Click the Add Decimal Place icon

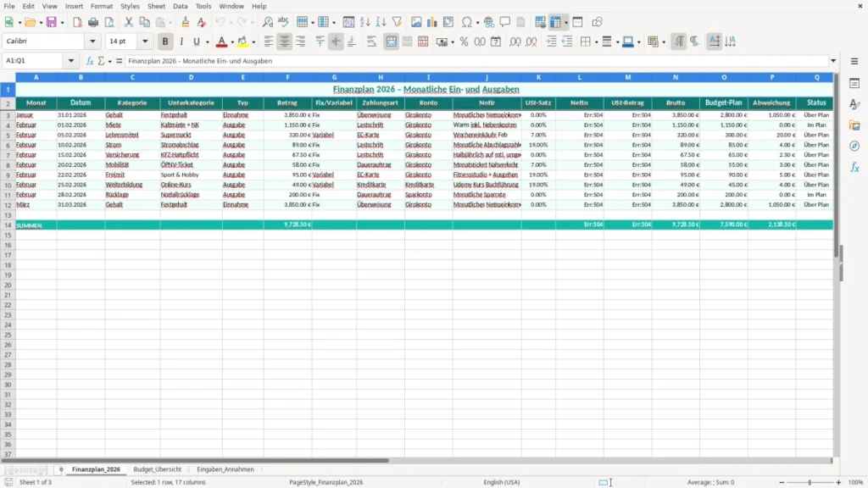pos(515,42)
